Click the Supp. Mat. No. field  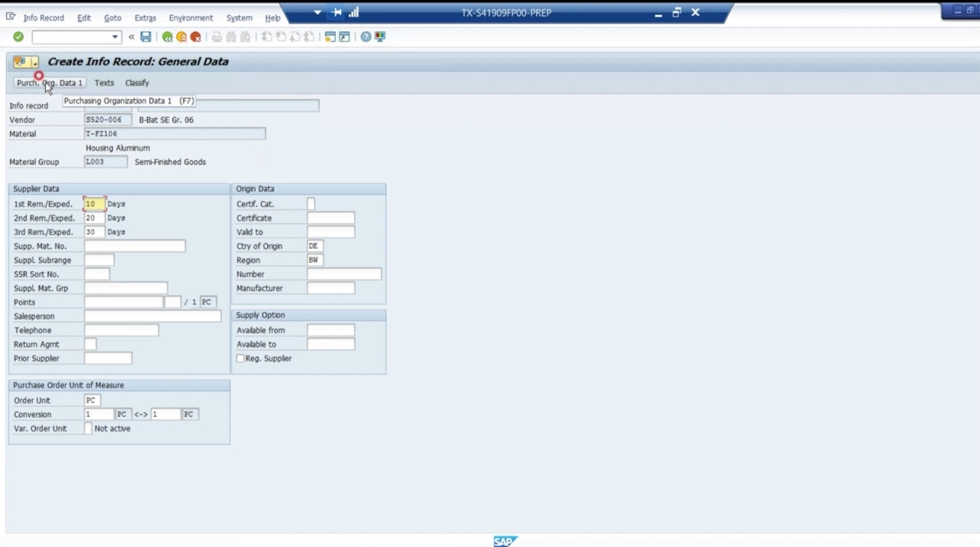point(135,246)
